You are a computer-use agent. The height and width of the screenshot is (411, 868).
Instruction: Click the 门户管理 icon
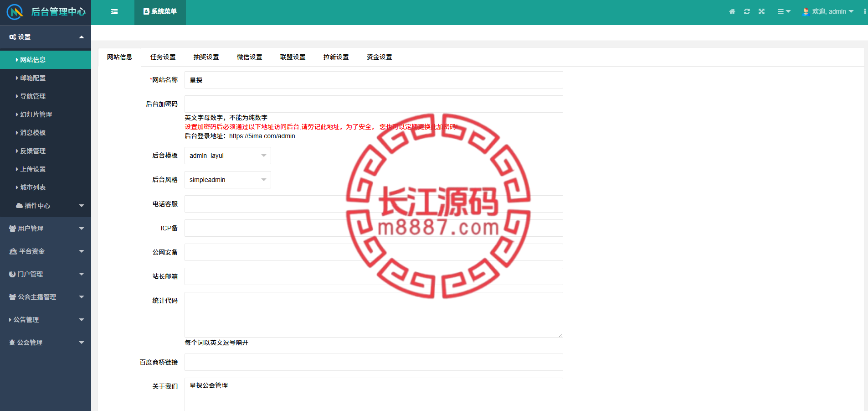click(12, 274)
